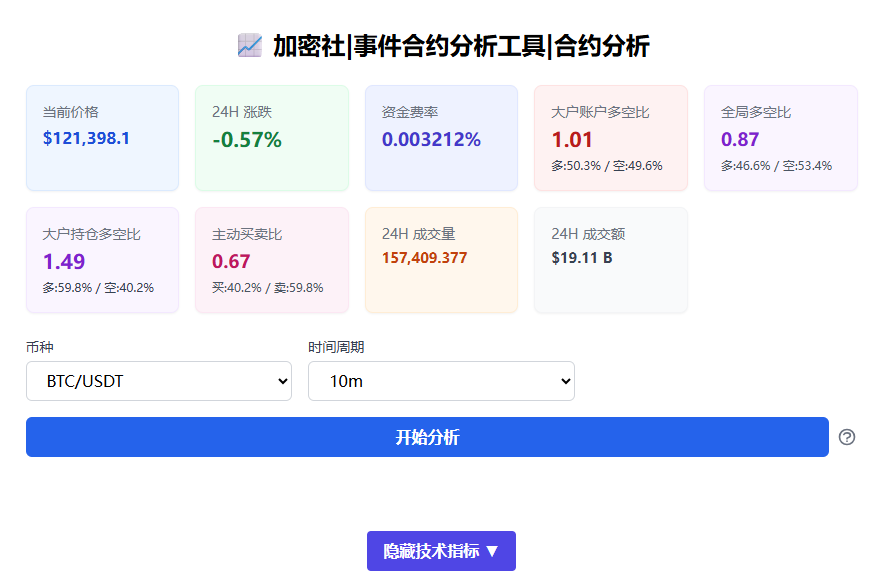Viewport: 882px width, 581px height.
Task: Open the 时间周期 10m dropdown
Action: point(441,381)
